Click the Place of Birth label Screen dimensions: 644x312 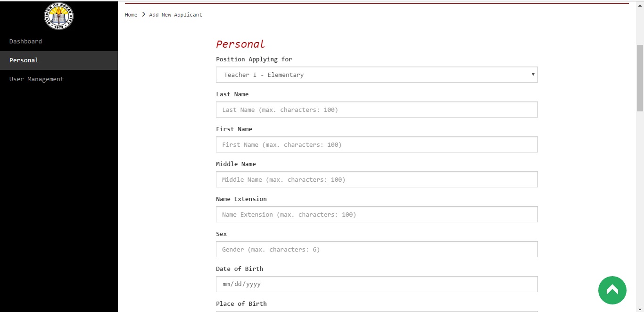[x=241, y=304]
